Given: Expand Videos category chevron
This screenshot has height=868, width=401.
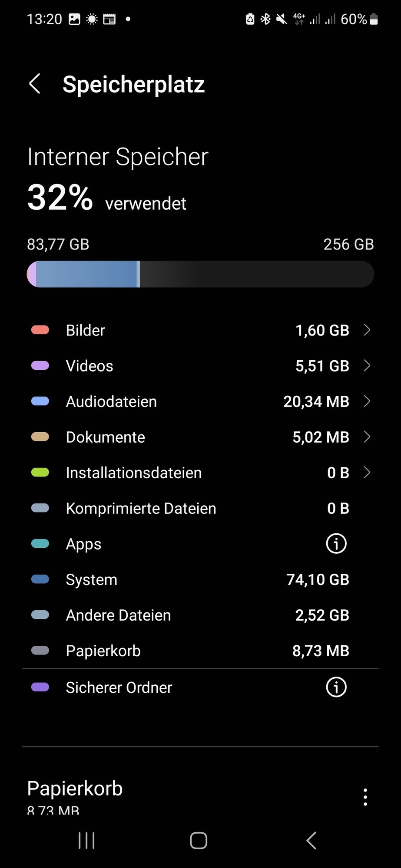Looking at the screenshot, I should pyautogui.click(x=367, y=366).
